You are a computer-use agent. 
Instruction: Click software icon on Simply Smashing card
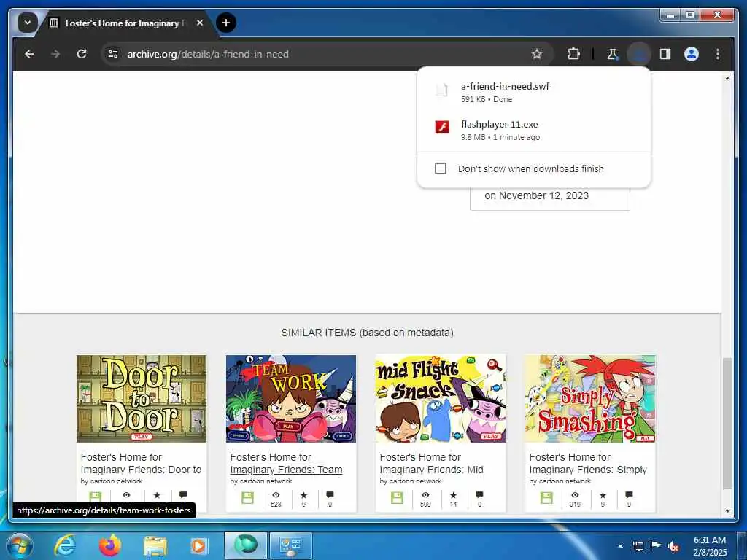pos(546,498)
